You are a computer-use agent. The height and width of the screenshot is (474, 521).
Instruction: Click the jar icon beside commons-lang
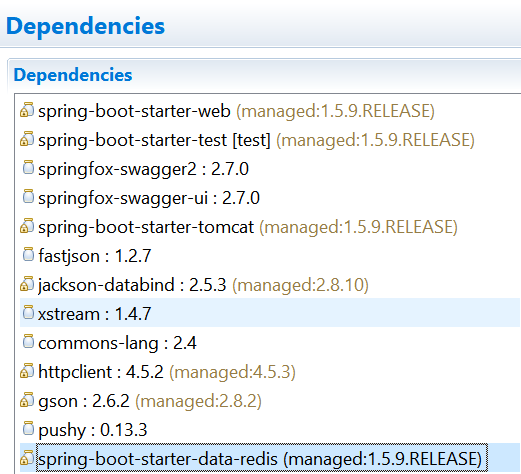(28, 342)
